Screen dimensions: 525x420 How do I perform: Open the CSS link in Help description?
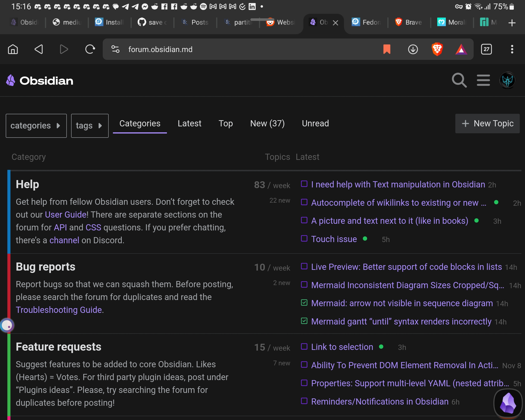coord(93,227)
